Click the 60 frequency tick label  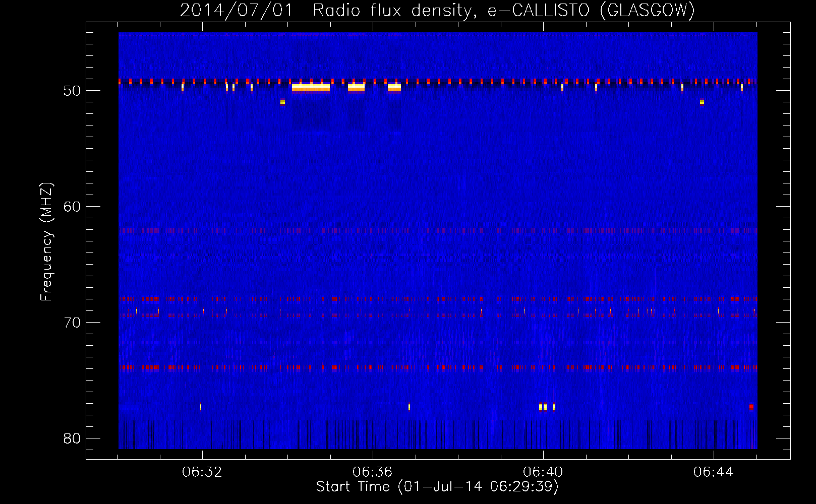(72, 207)
